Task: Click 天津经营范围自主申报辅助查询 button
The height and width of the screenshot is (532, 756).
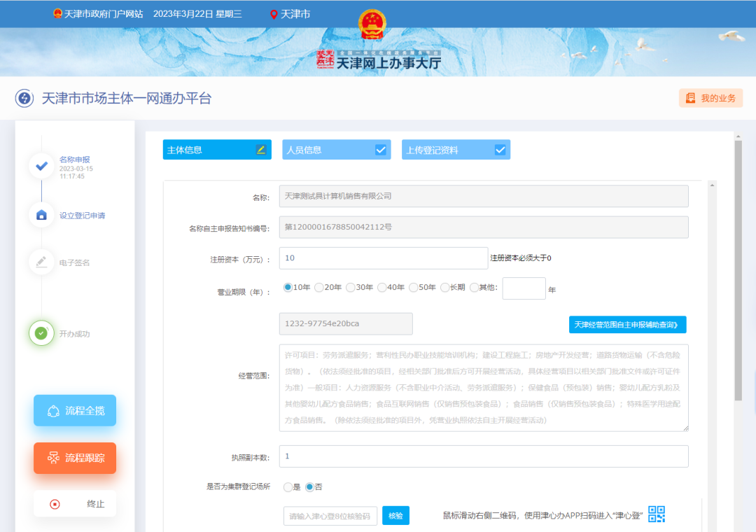Action: point(627,325)
